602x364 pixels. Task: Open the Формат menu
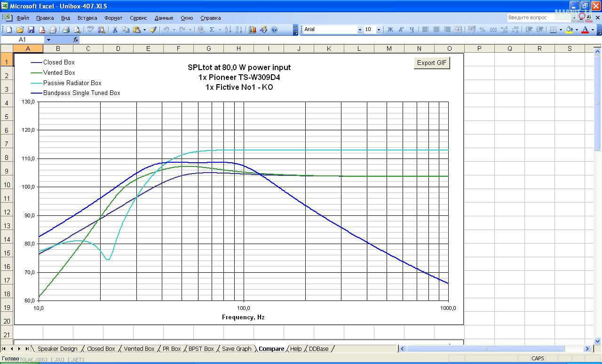[x=113, y=18]
